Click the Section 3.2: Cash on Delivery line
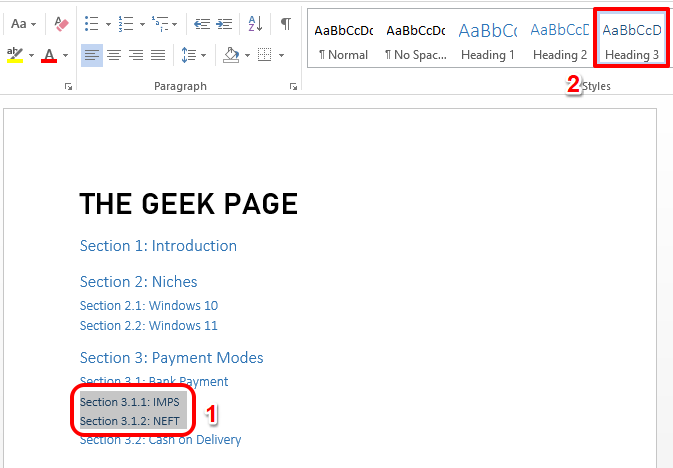This screenshot has width=673, height=468. (x=161, y=440)
